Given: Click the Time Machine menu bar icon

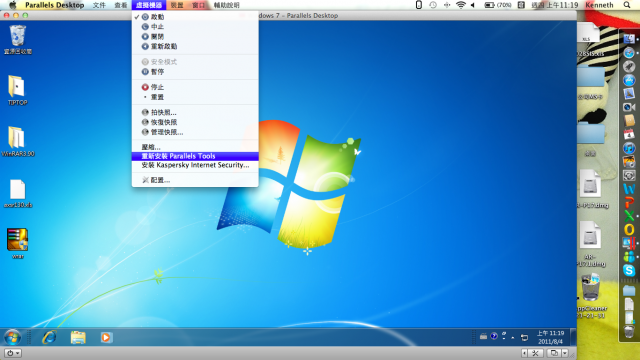Looking at the screenshot, I should (x=433, y=5).
